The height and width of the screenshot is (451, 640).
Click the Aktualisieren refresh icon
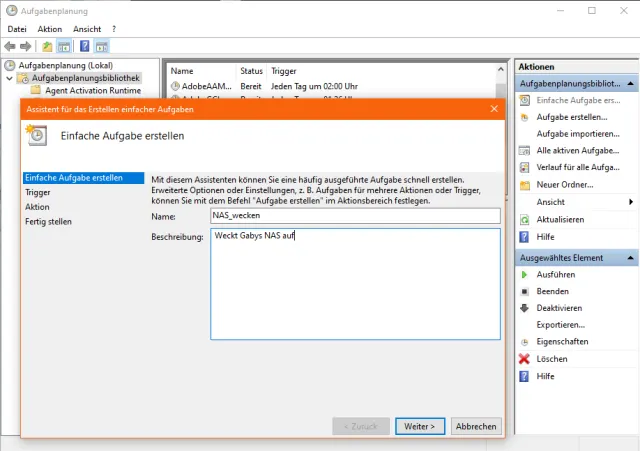(525, 219)
